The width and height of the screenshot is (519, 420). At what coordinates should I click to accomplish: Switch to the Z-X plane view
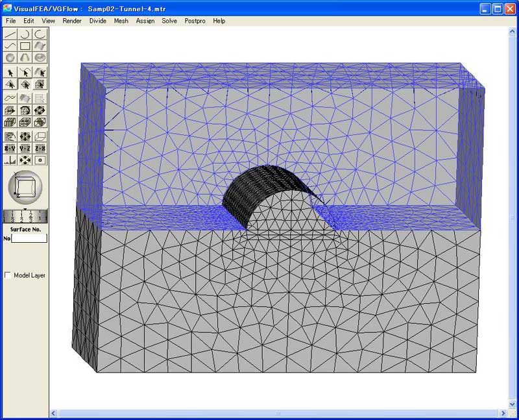tap(40, 149)
